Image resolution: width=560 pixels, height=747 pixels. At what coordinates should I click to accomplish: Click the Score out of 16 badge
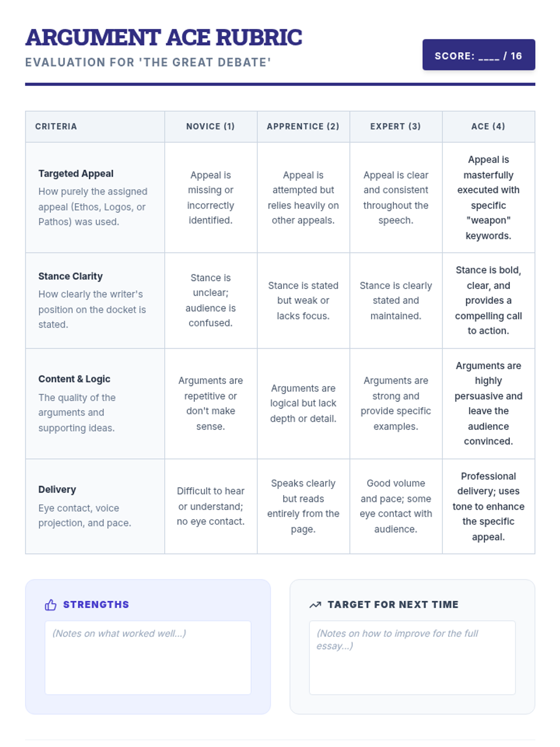point(478,55)
